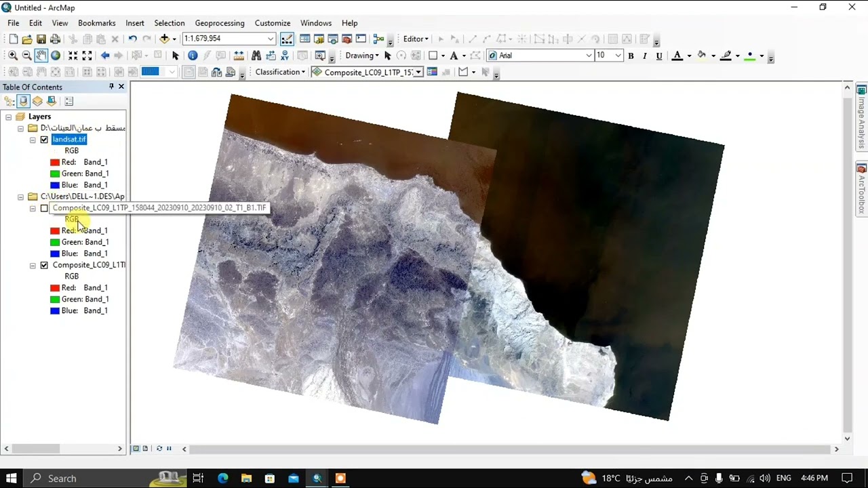This screenshot has width=868, height=488.
Task: Open the font size dropdown
Action: (x=618, y=56)
